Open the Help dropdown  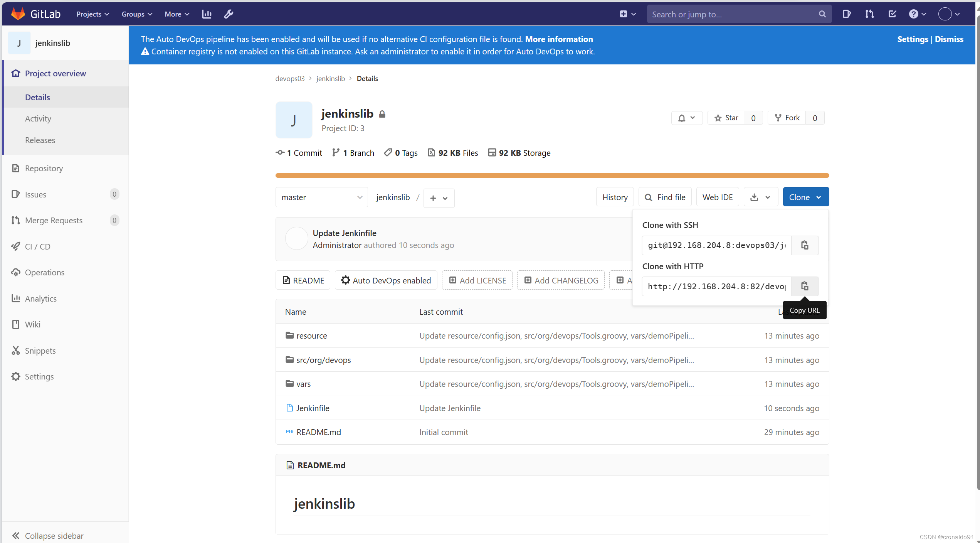[917, 14]
